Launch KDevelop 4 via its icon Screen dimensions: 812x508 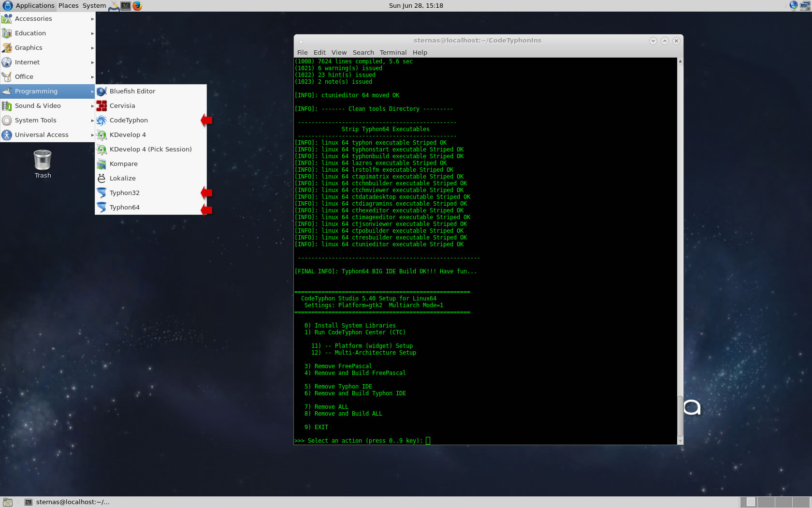[101, 134]
